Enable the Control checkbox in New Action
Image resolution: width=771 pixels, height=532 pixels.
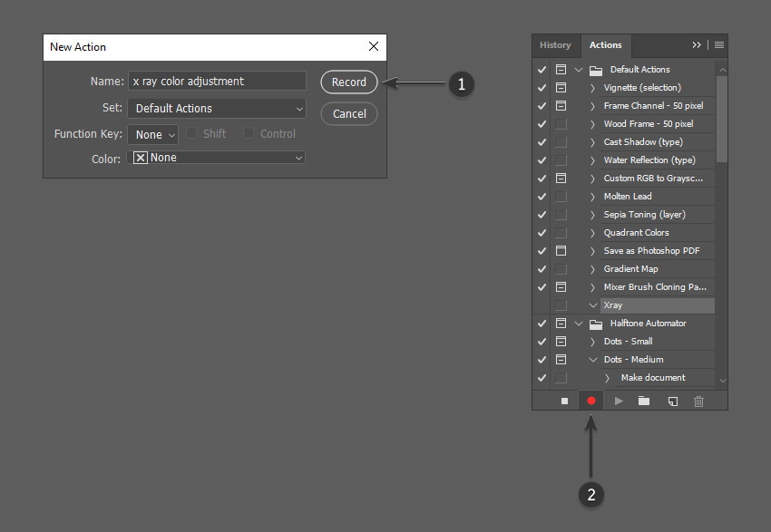(249, 133)
